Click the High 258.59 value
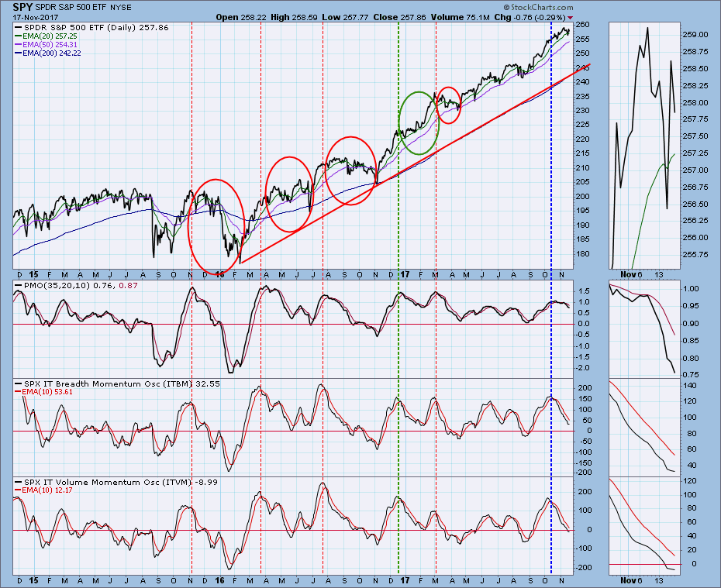Viewport: 721px width, 588px height. (x=294, y=18)
